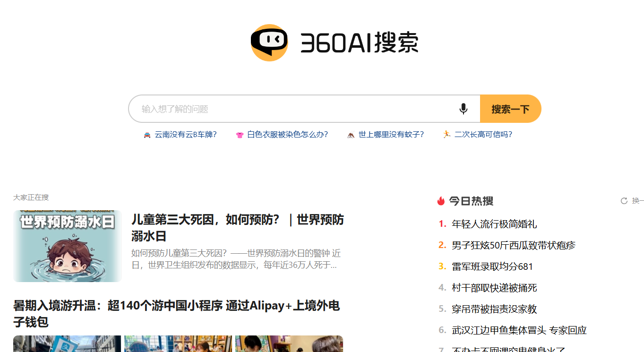Open suggestion 云南没有云B车牌?
This screenshot has height=352, width=644.
(x=186, y=135)
